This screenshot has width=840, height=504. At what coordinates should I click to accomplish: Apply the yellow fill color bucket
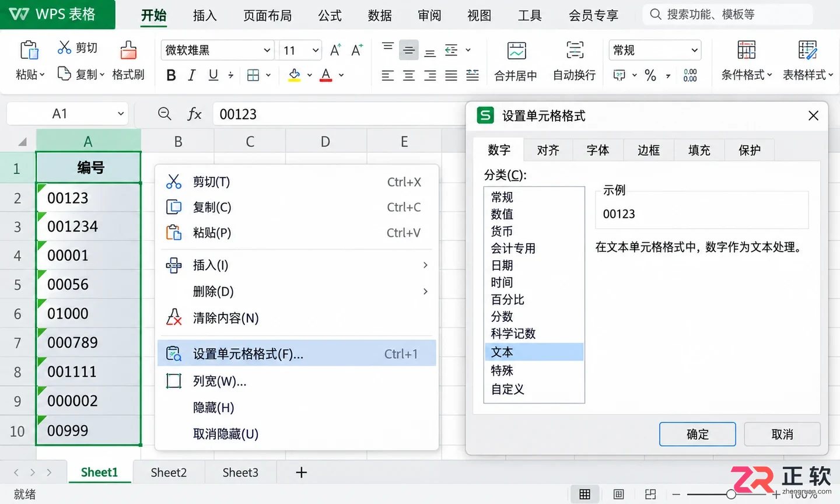click(295, 75)
